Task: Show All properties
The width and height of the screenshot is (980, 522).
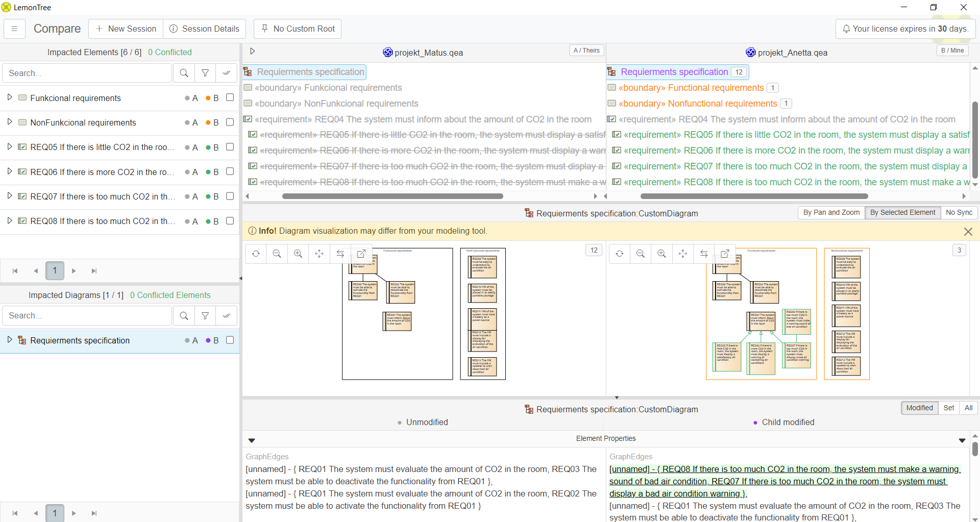Action: pos(968,408)
